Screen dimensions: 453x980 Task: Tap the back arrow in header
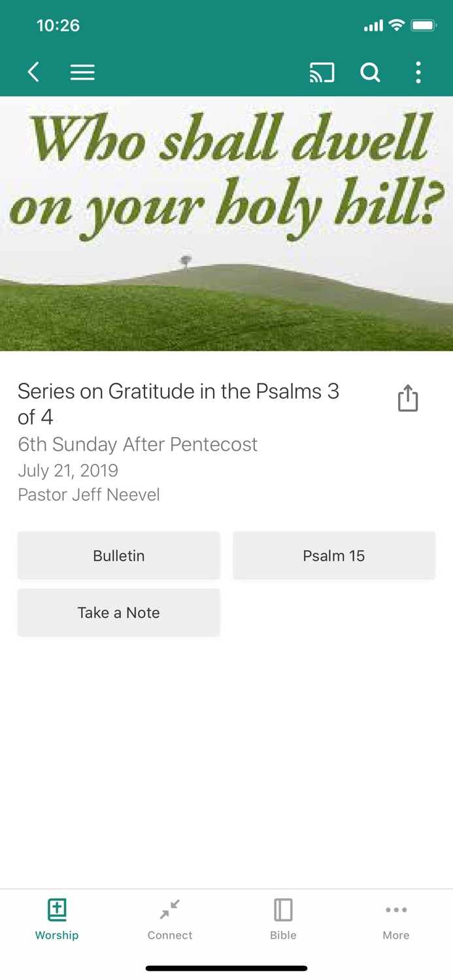[x=34, y=72]
